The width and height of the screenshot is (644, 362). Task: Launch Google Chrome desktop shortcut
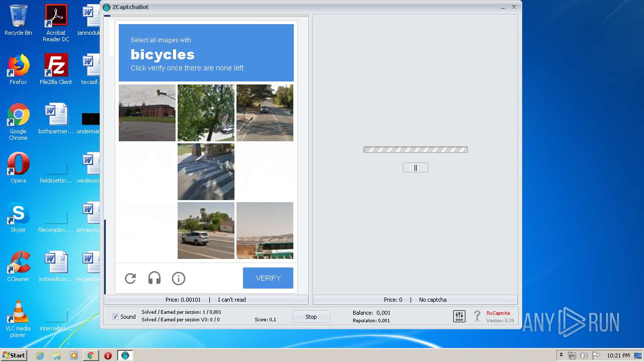(18, 122)
